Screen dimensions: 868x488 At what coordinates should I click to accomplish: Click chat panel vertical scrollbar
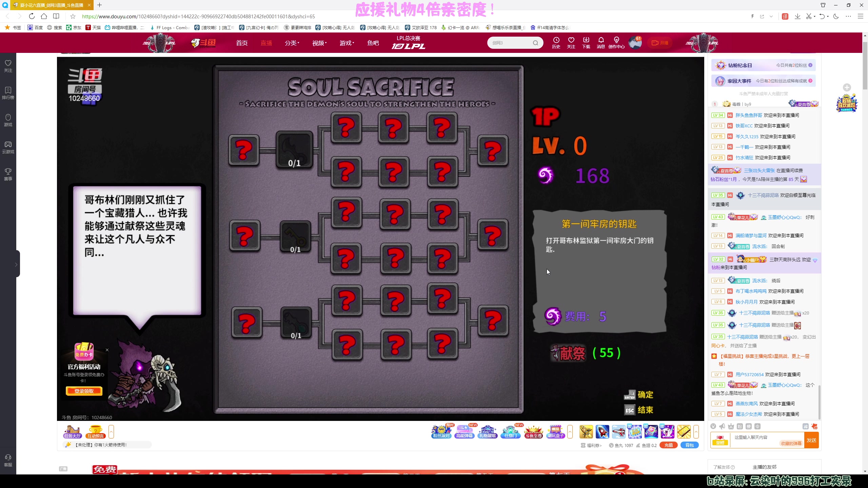click(820, 402)
